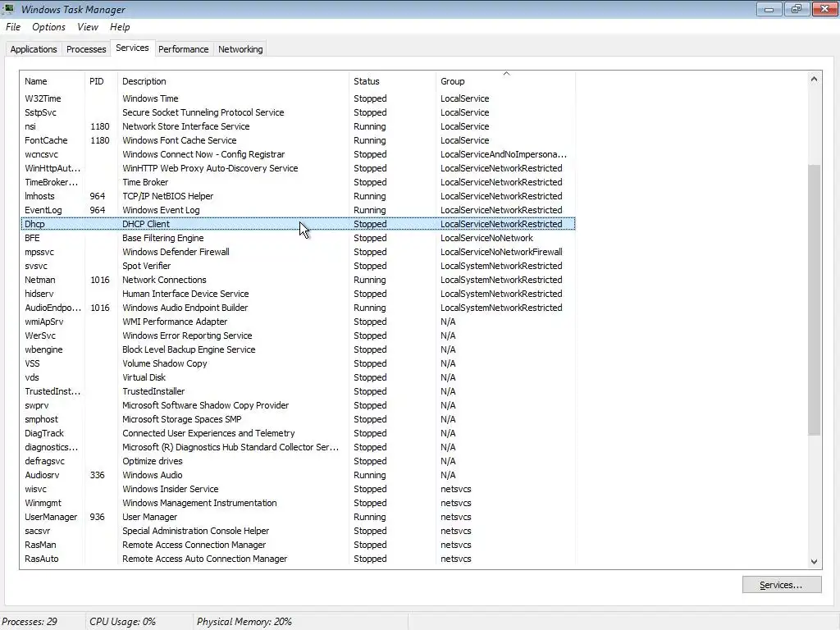This screenshot has width=840, height=630.
Task: Select the Services tab
Action: [132, 48]
